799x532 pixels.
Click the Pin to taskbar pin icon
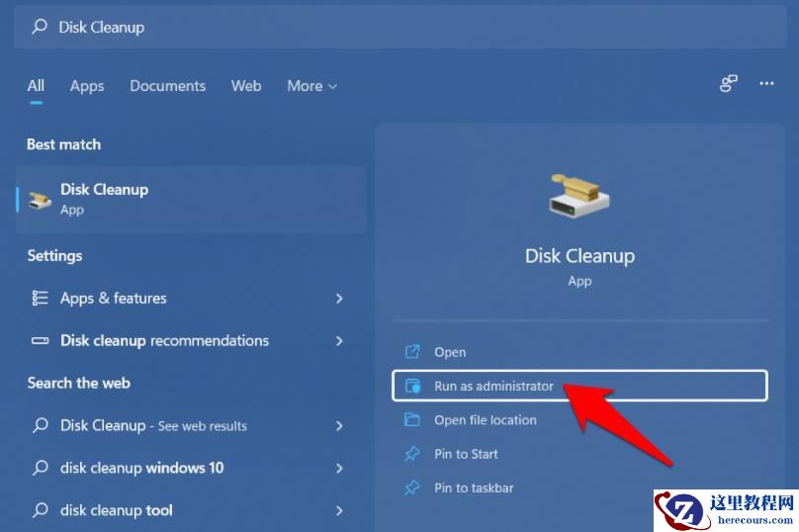pos(411,488)
